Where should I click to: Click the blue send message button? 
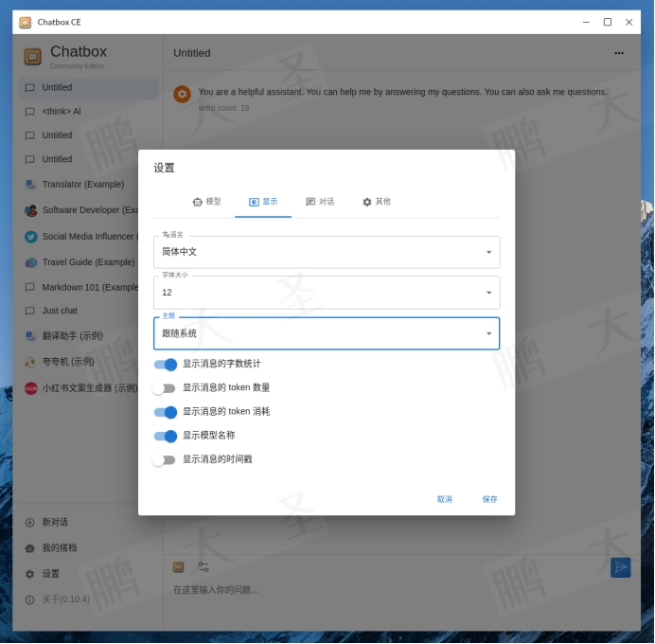(x=621, y=568)
